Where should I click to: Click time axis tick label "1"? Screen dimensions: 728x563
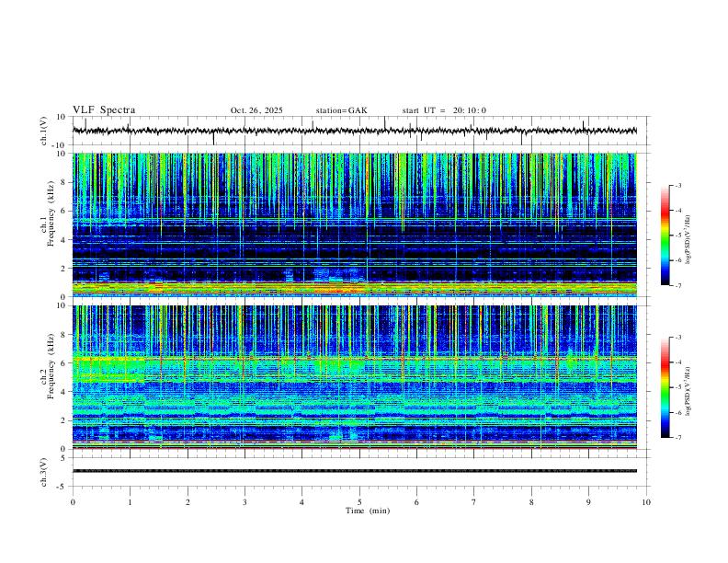tap(130, 502)
